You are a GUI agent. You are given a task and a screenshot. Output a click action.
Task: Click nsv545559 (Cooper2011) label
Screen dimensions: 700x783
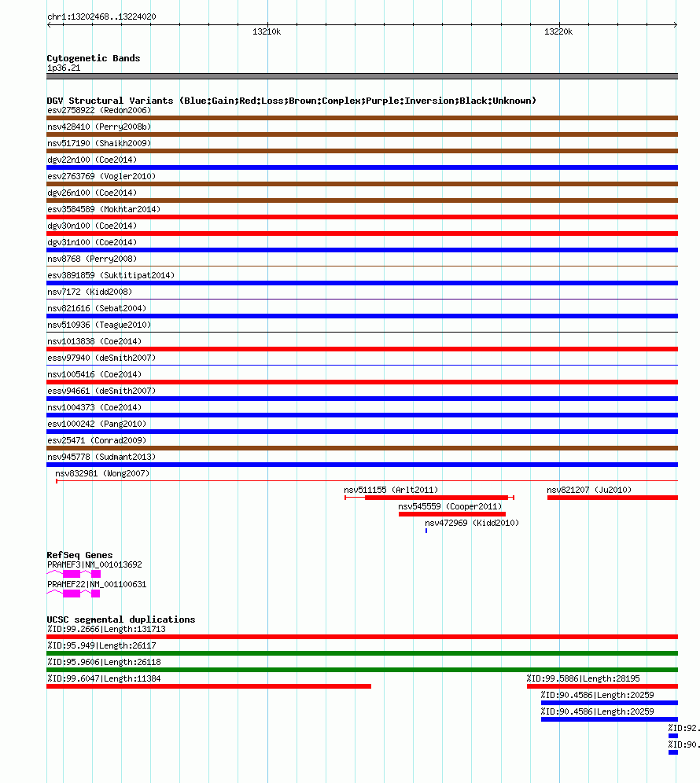pos(450,505)
